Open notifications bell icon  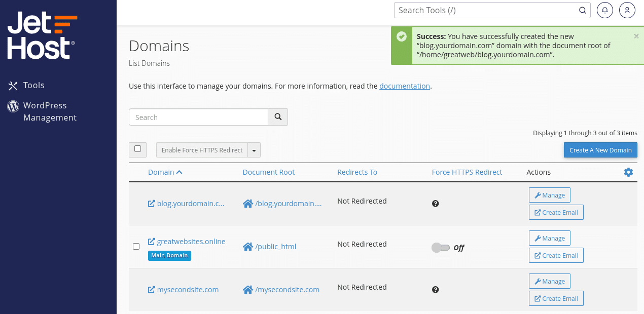click(x=605, y=10)
